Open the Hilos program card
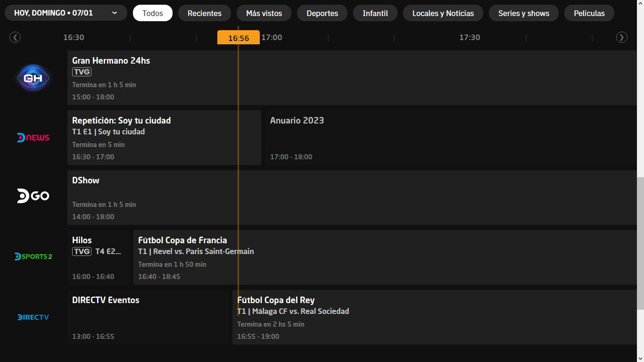Screen dimensions: 644x362 [98, 257]
